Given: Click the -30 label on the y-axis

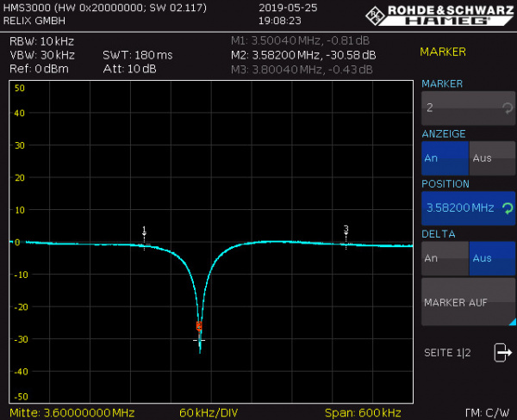Looking at the screenshot, I should coord(21,339).
